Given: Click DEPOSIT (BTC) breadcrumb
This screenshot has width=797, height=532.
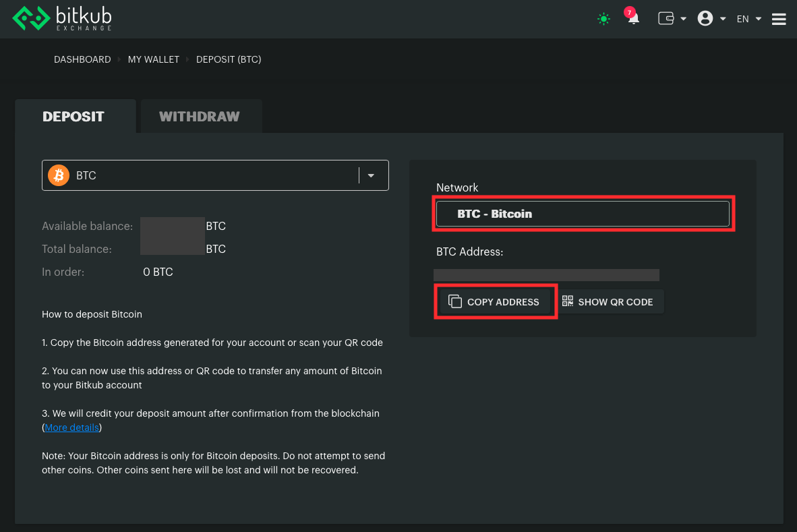Looking at the screenshot, I should point(229,59).
